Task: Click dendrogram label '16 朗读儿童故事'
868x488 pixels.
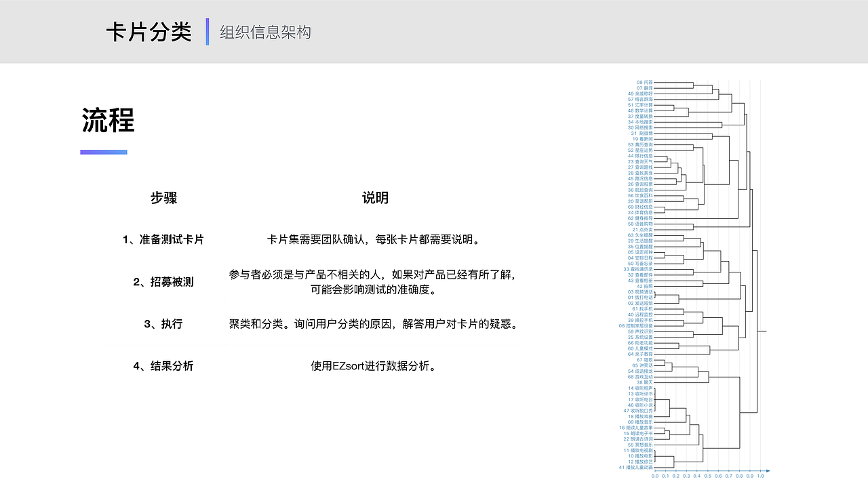Action: tap(636, 428)
